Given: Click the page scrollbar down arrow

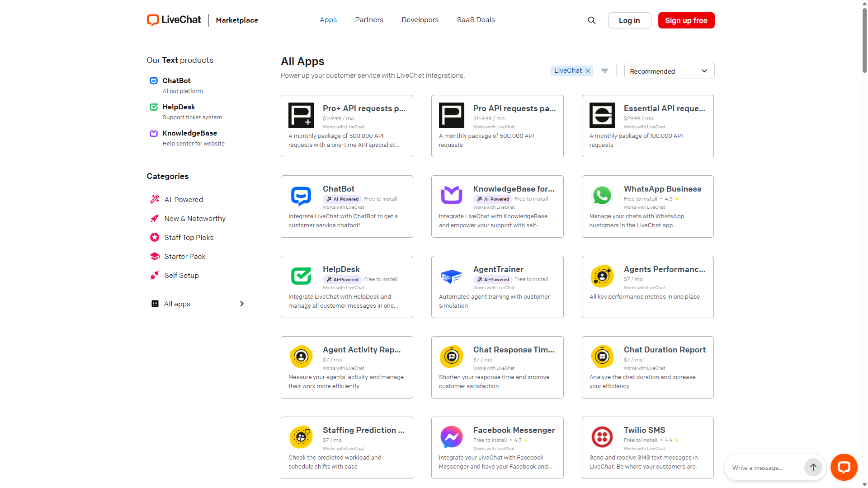Looking at the screenshot, I should point(864,484).
